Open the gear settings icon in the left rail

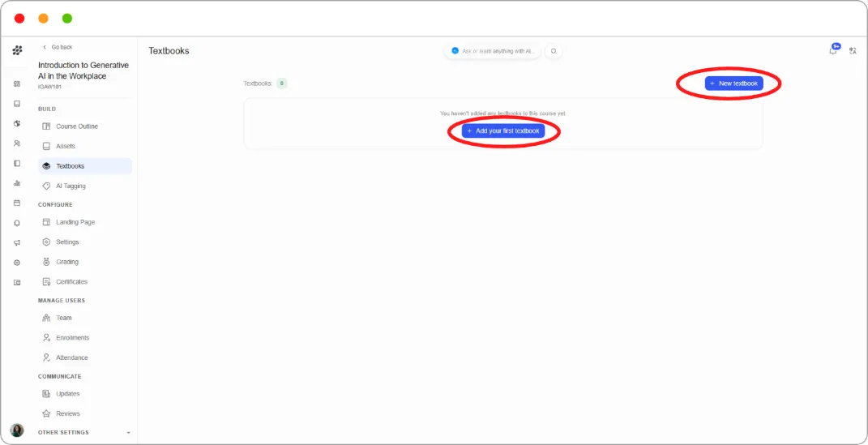coord(17,263)
